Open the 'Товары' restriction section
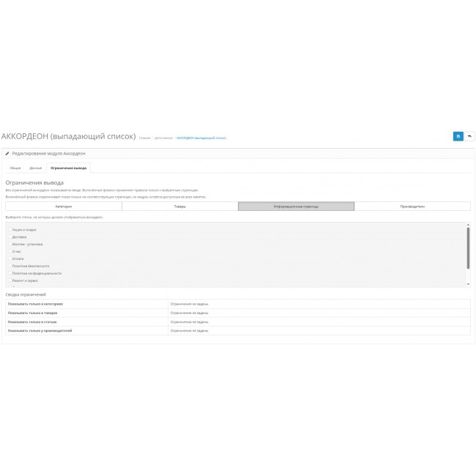 (x=179, y=207)
